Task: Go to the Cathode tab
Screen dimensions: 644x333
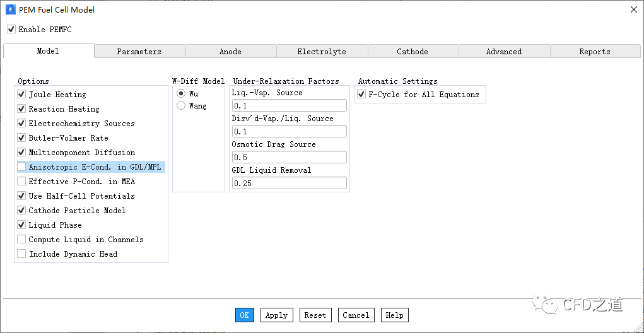Action: [x=413, y=52]
